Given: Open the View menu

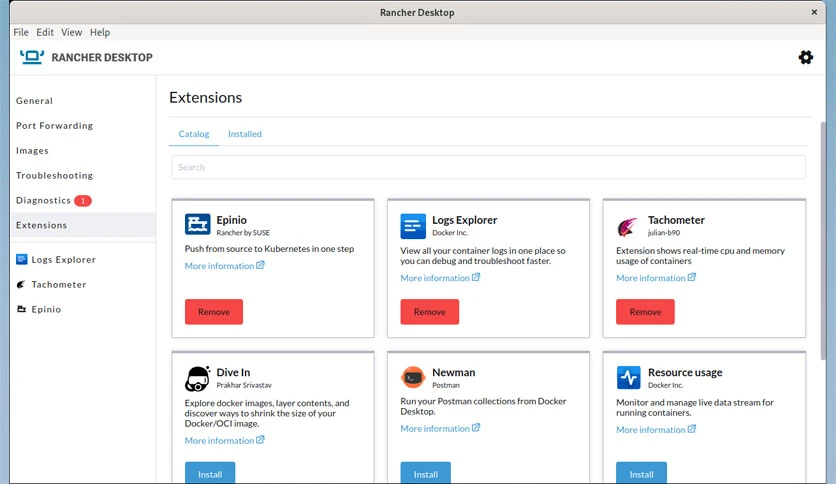Looking at the screenshot, I should [x=71, y=33].
